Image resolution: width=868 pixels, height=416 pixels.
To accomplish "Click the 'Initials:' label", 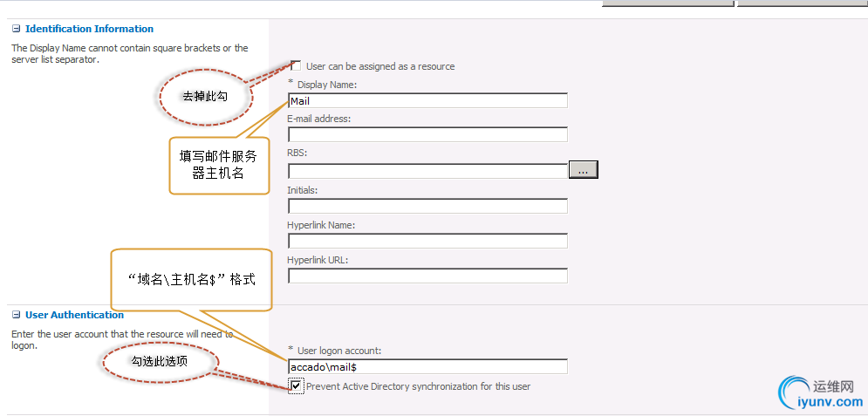I will coord(302,190).
